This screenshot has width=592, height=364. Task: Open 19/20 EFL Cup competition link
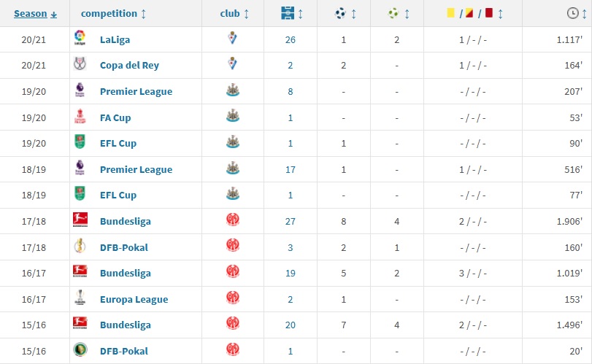pos(118,143)
